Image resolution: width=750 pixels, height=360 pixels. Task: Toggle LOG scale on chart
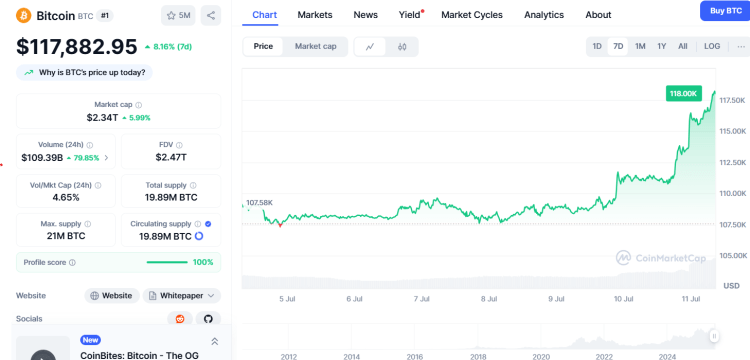712,46
